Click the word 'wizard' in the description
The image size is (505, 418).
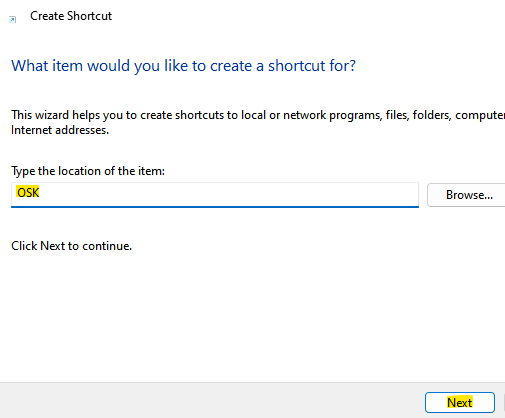pyautogui.click(x=52, y=115)
